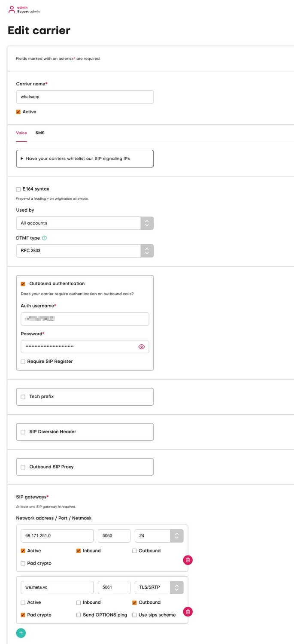Open the Used by accounts dropdown
The width and height of the screenshot is (294, 644).
point(85,223)
